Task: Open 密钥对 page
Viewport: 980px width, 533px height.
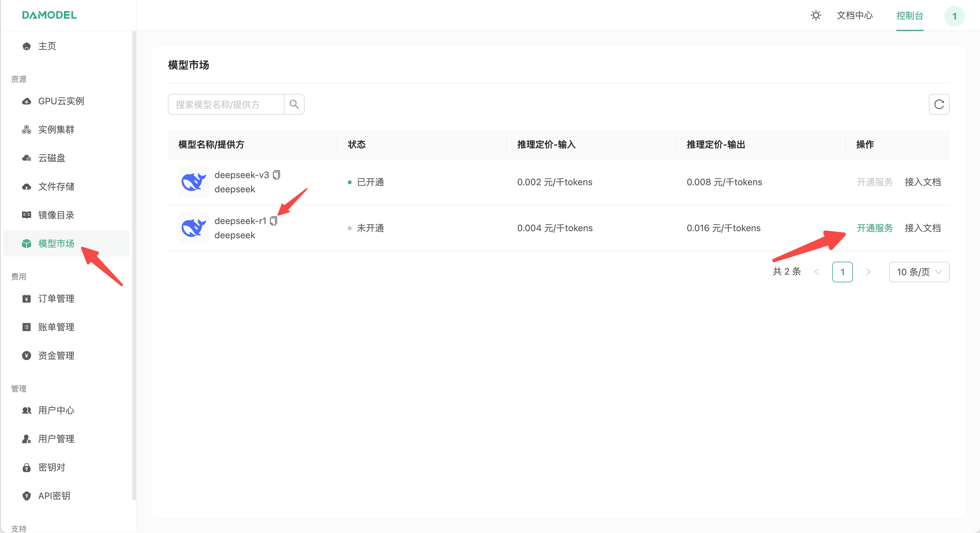Action: pyautogui.click(x=52, y=468)
